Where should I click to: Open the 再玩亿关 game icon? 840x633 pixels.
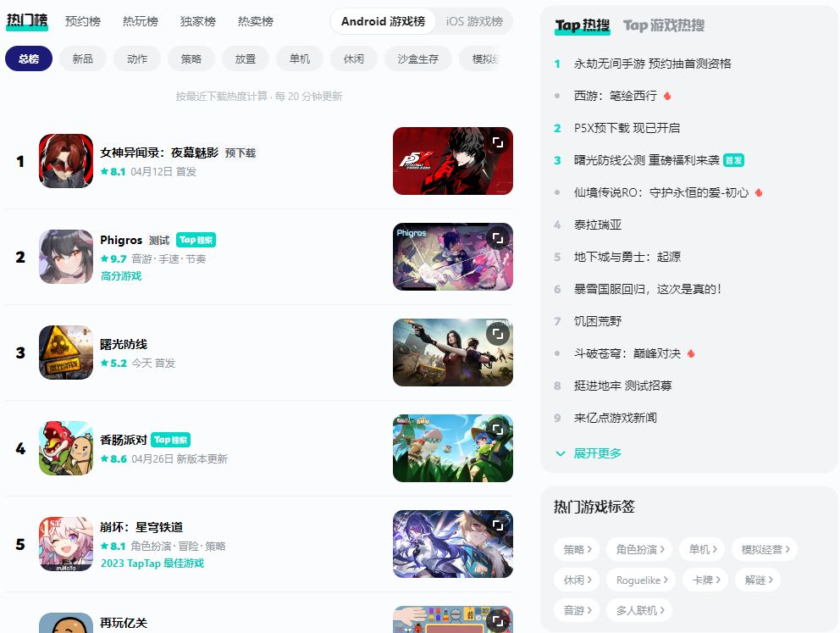click(66, 623)
